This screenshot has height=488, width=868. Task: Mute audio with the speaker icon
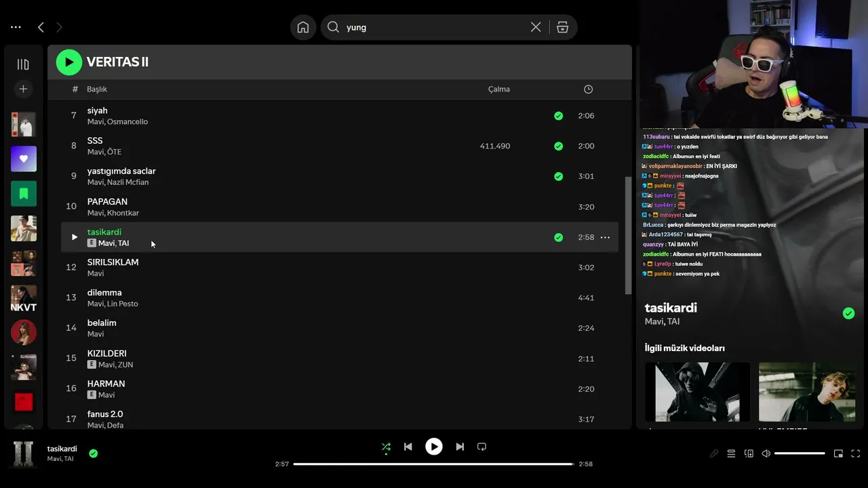click(x=766, y=453)
